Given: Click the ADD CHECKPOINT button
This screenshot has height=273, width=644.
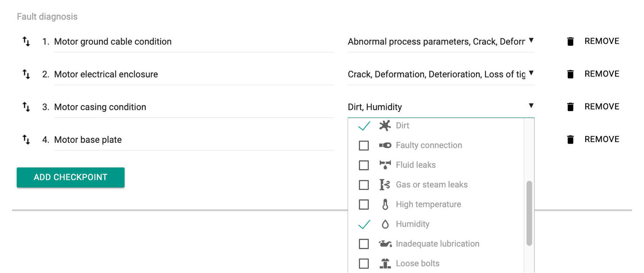Looking at the screenshot, I should pyautogui.click(x=71, y=177).
